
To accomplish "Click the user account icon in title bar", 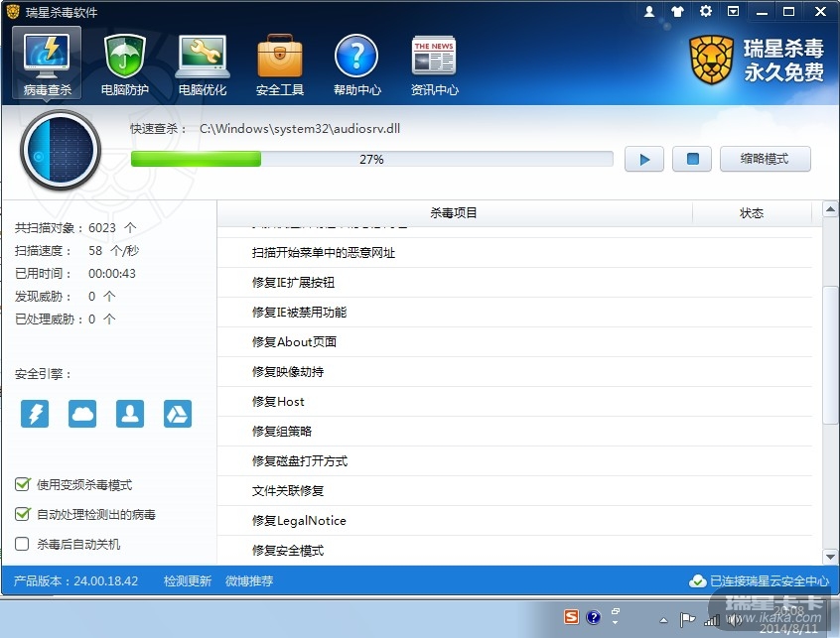I will coord(649,11).
